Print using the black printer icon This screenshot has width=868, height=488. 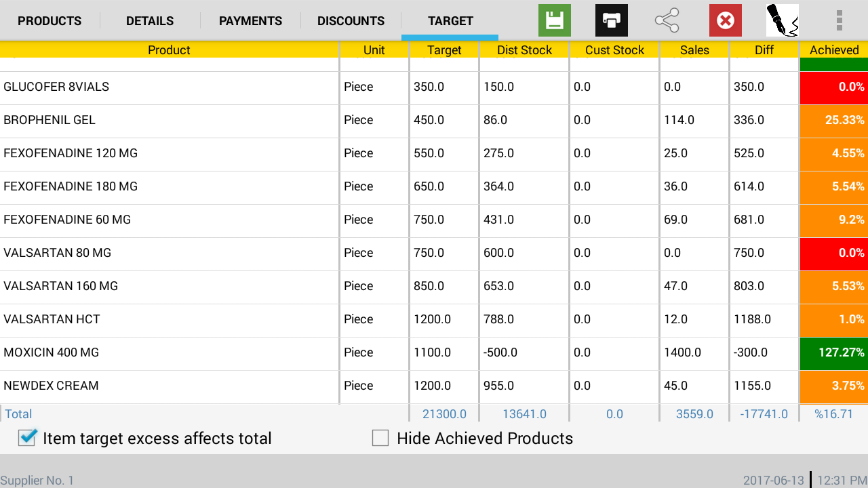tap(612, 20)
